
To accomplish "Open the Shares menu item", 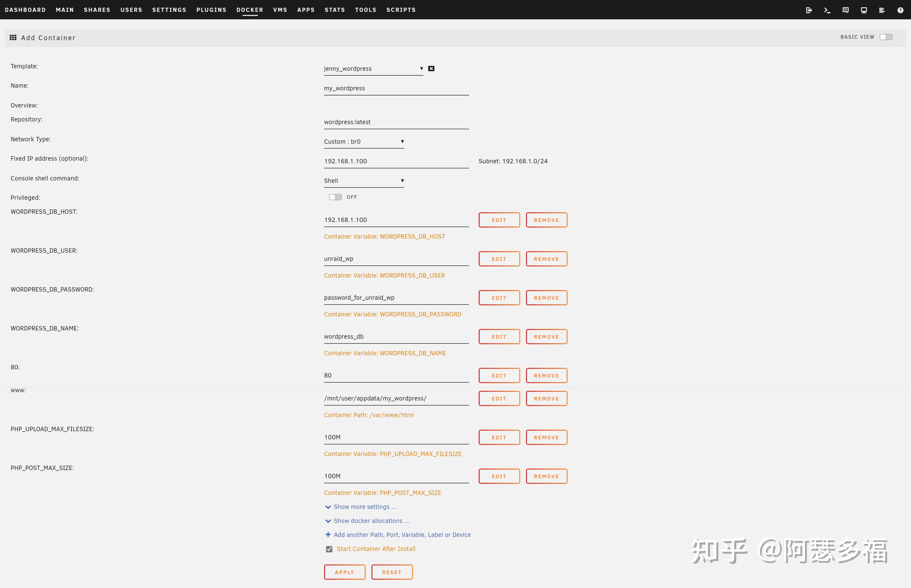I will pyautogui.click(x=97, y=10).
